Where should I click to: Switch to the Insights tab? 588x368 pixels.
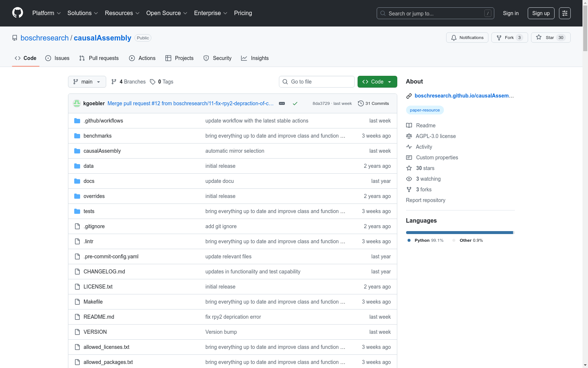coord(255,58)
